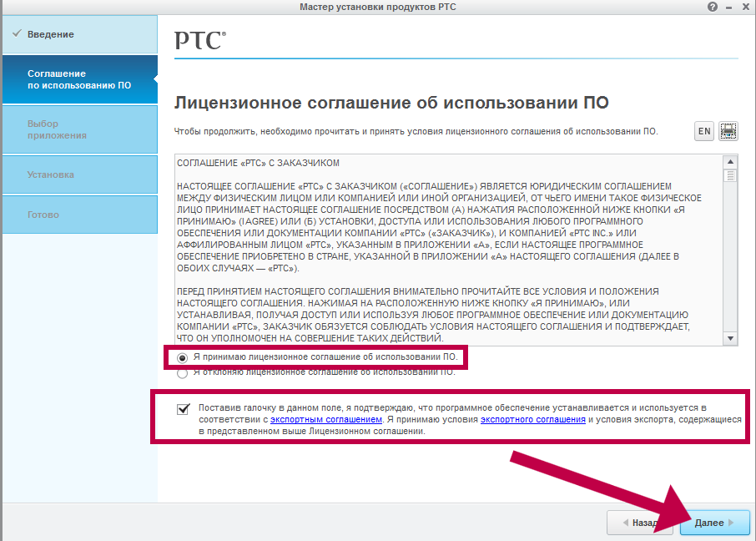Click the license text scrollbar thumb
The height and width of the screenshot is (541, 756).
point(730,175)
